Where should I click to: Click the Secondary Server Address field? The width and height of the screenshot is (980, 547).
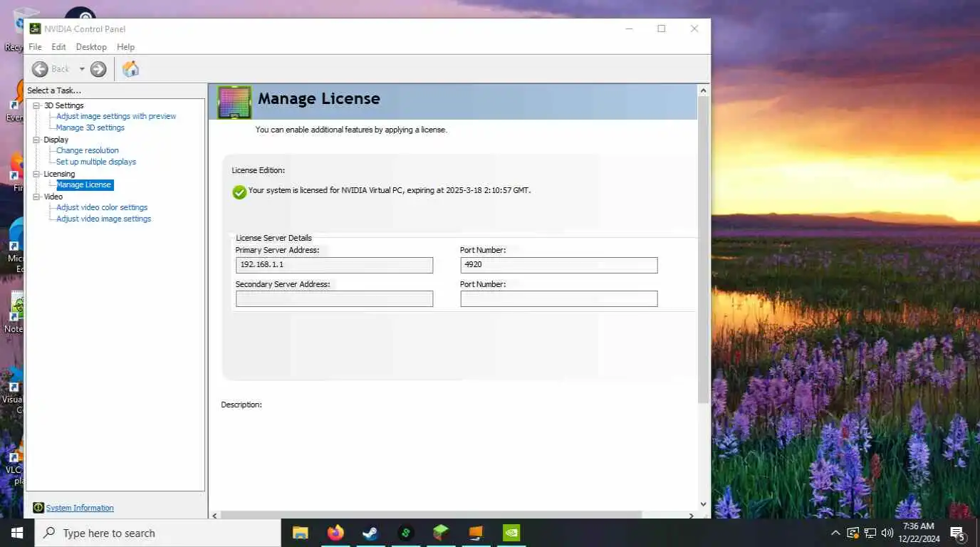coord(334,299)
